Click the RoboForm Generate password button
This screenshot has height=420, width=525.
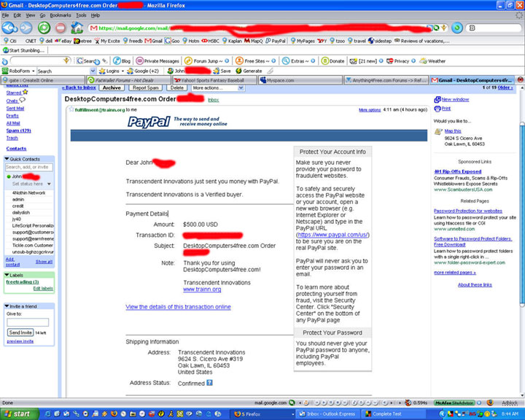click(249, 71)
